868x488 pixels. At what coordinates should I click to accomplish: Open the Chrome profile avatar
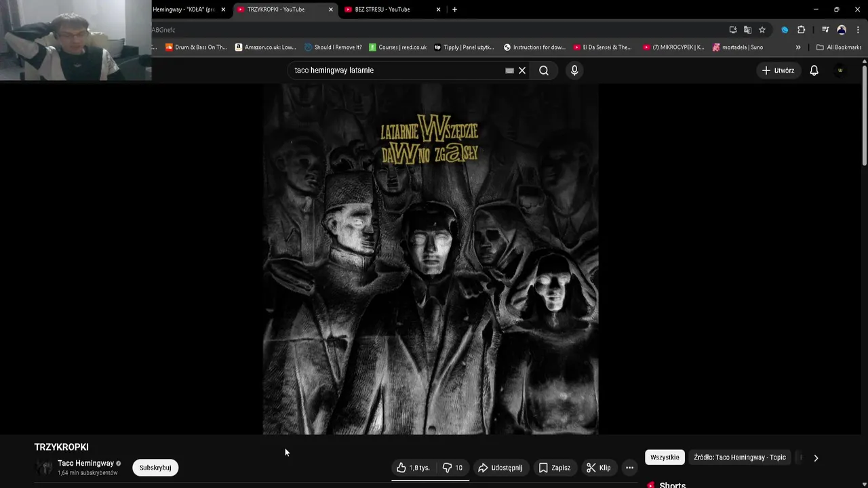point(842,30)
